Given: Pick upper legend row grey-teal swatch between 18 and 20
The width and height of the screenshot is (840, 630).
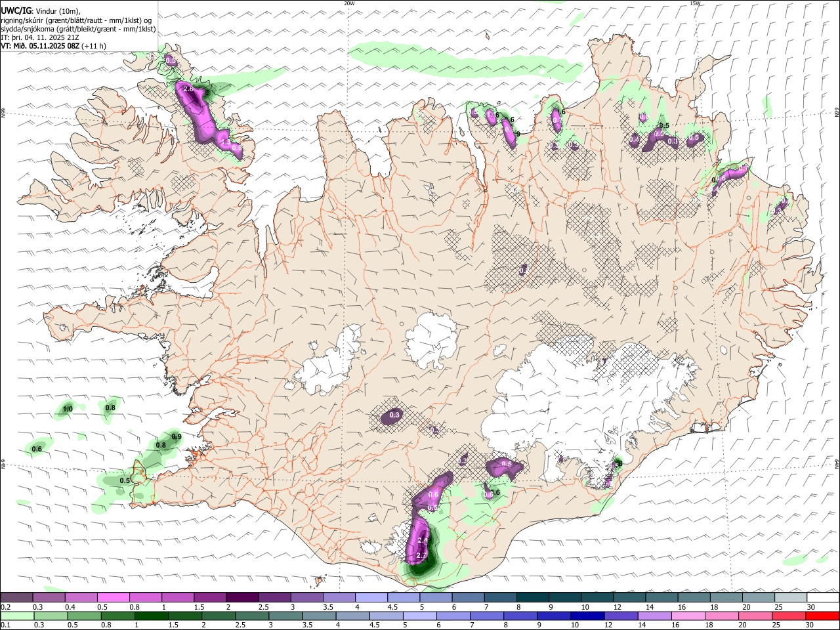Looking at the screenshot, I should coord(726,598).
